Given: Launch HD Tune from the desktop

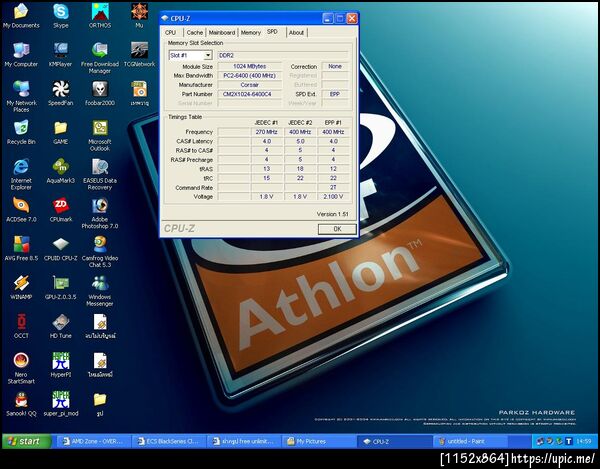Looking at the screenshot, I should (x=60, y=326).
